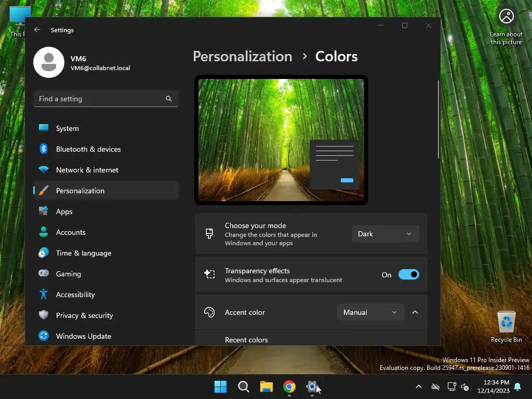Open Windows Update settings
The height and width of the screenshot is (399, 532).
106,336
